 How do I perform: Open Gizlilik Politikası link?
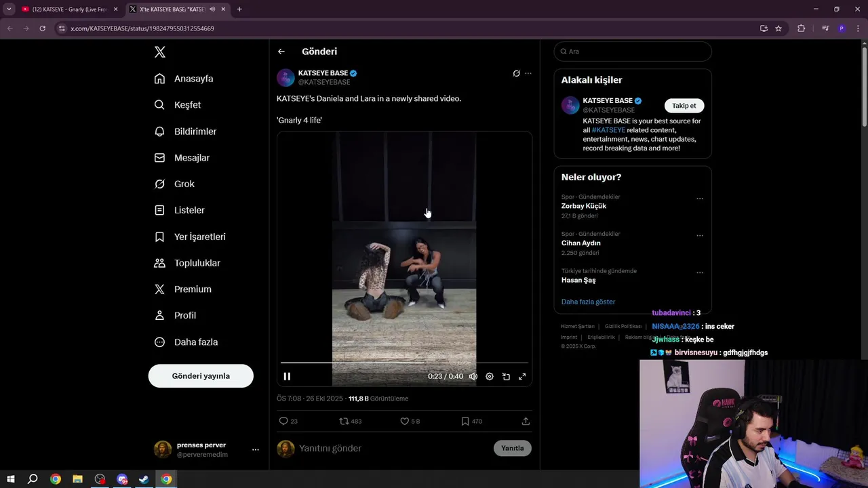(623, 326)
